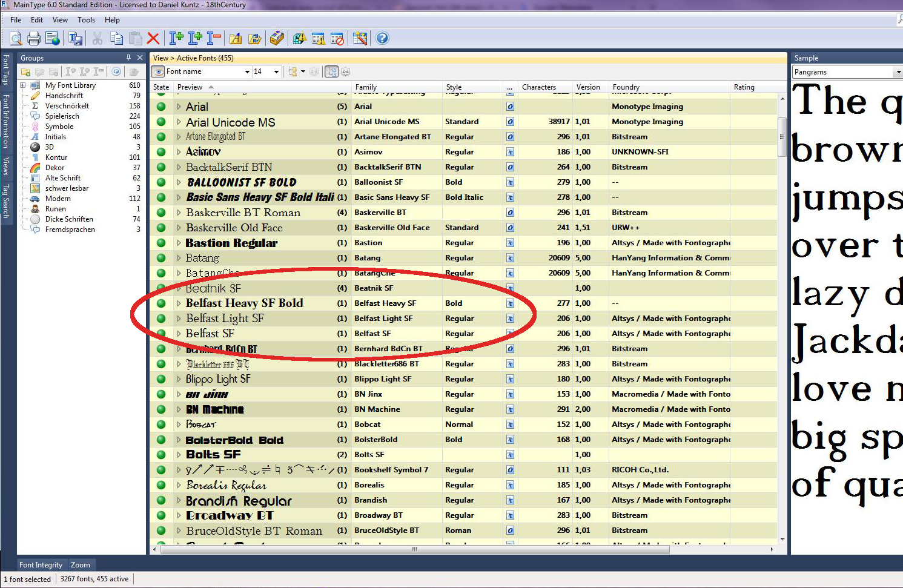Pin the Groups panel
The height and width of the screenshot is (588, 903).
128,58
